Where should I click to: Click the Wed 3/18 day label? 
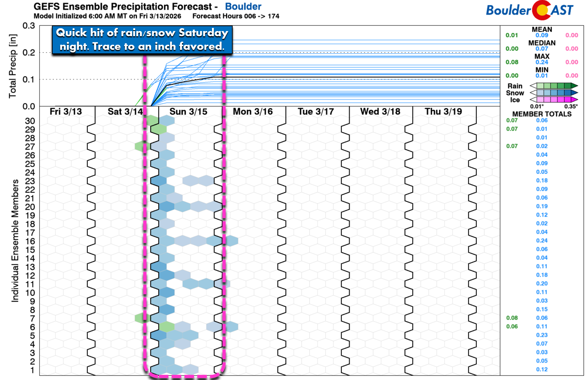pyautogui.click(x=380, y=111)
